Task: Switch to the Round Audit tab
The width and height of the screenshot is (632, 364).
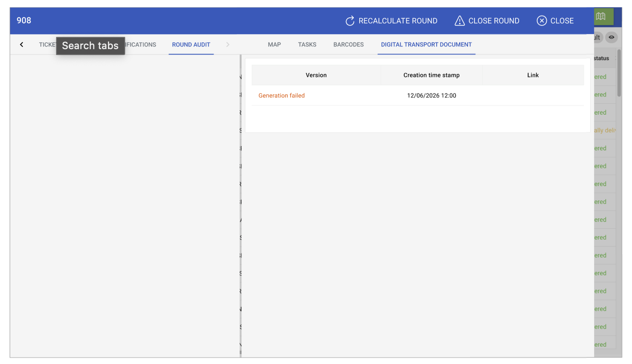Action: (191, 45)
